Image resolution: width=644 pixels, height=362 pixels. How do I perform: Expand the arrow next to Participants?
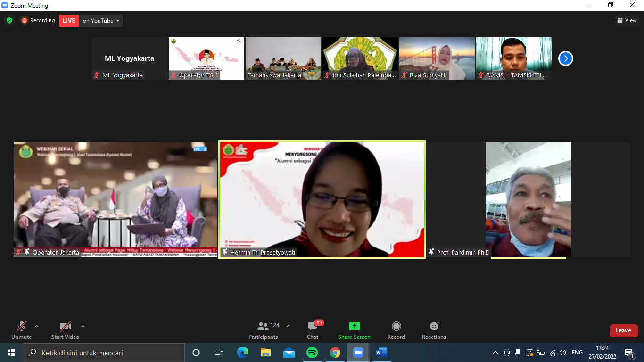point(288,326)
